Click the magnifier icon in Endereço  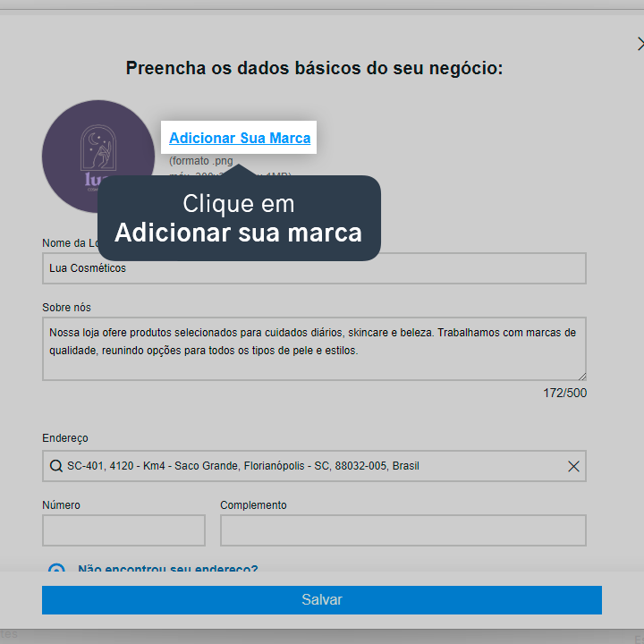coord(55,466)
